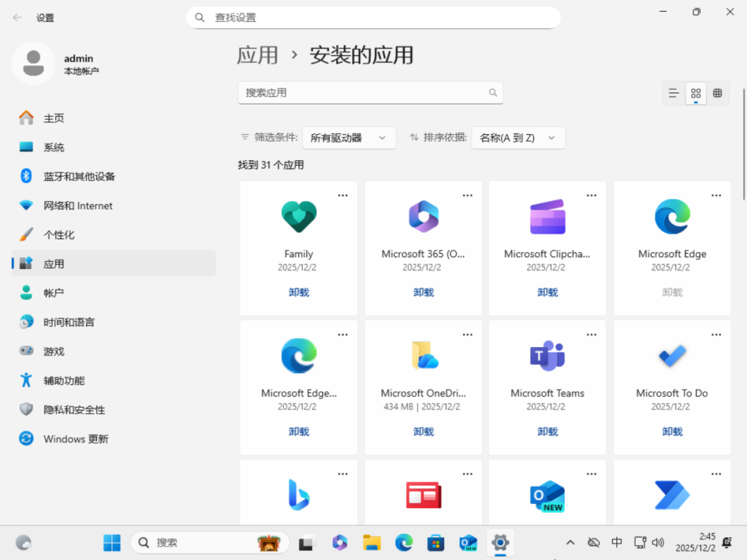This screenshot has height=560, width=747.
Task: Open Microsoft Store from taskbar
Action: pyautogui.click(x=436, y=543)
